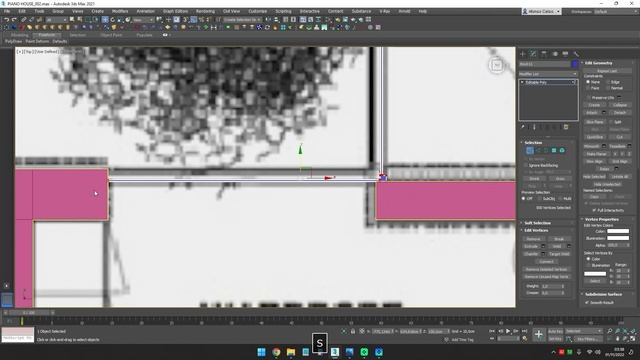The height and width of the screenshot is (360, 640).
Task: Open File Explorer from taskbar
Action: (291, 352)
